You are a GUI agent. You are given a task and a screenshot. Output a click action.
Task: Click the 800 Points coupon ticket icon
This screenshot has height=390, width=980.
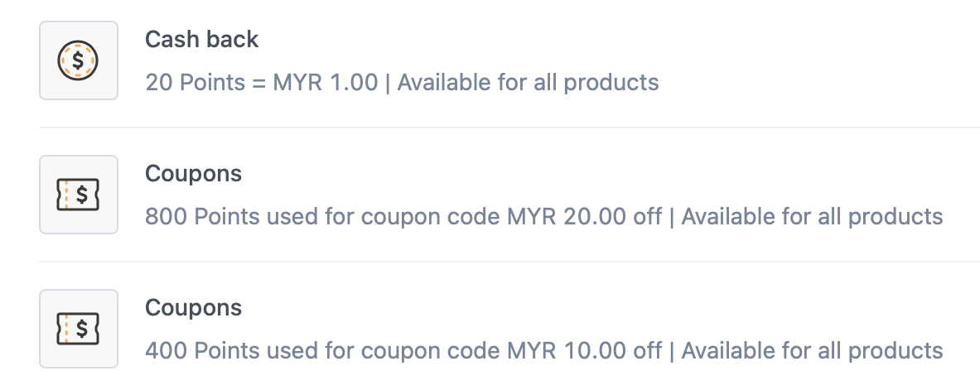[79, 195]
